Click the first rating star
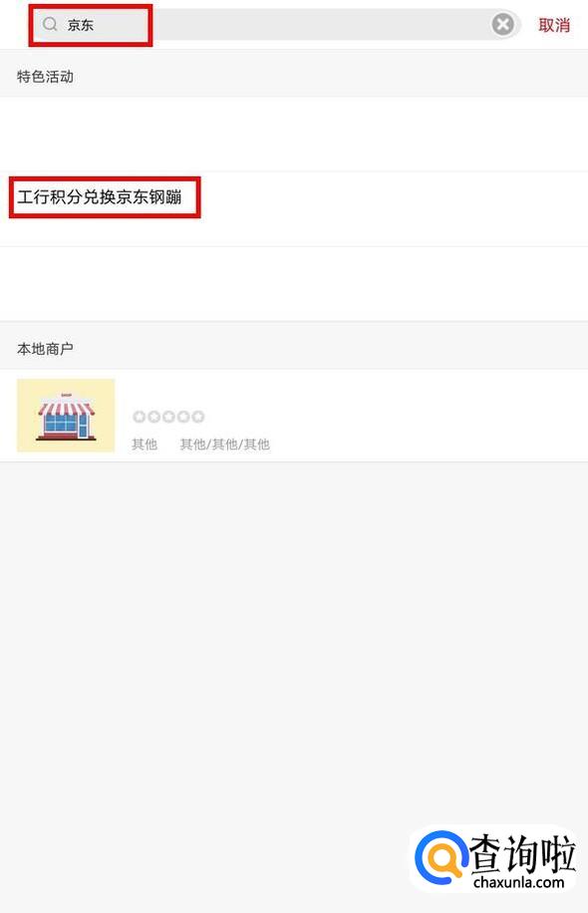 (140, 417)
